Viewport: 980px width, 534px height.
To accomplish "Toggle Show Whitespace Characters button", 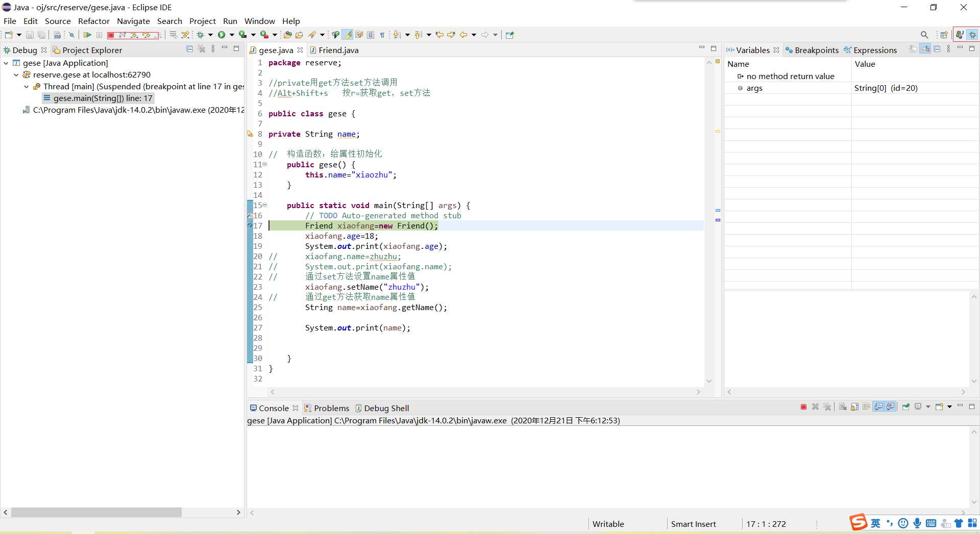I will [382, 35].
